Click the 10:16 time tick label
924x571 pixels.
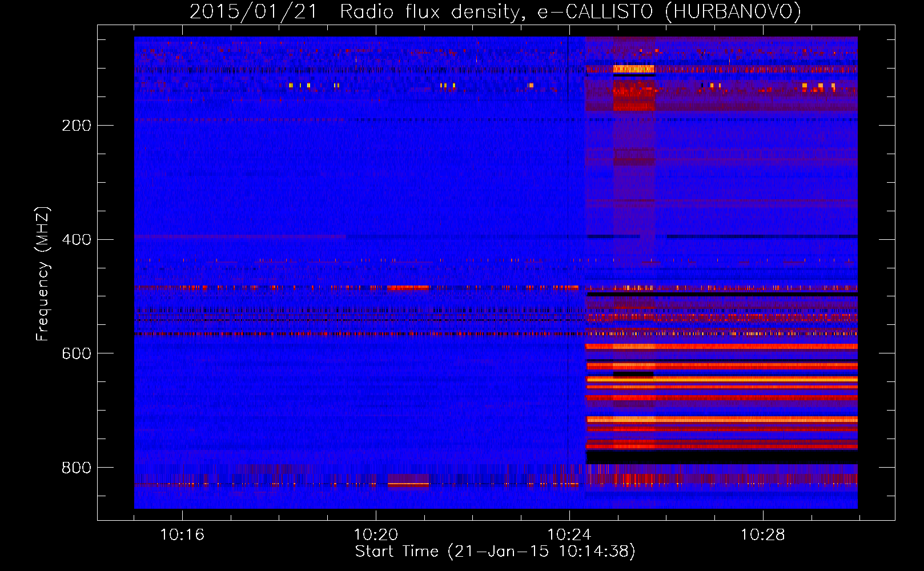pyautogui.click(x=182, y=535)
